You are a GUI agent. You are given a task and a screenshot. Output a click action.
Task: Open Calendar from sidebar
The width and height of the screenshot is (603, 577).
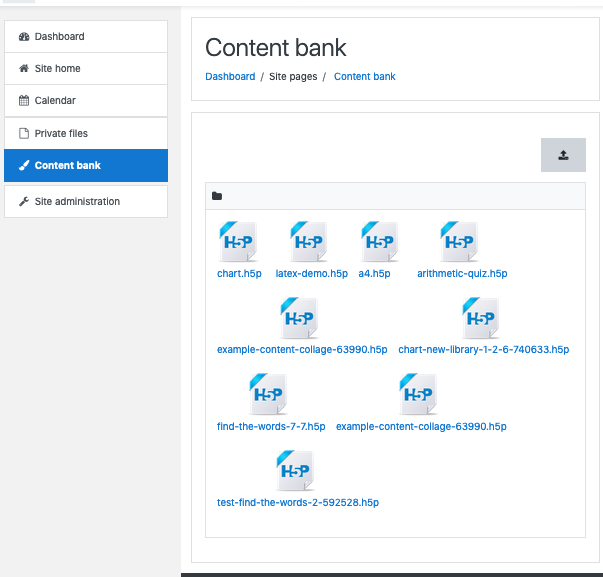pyautogui.click(x=86, y=100)
